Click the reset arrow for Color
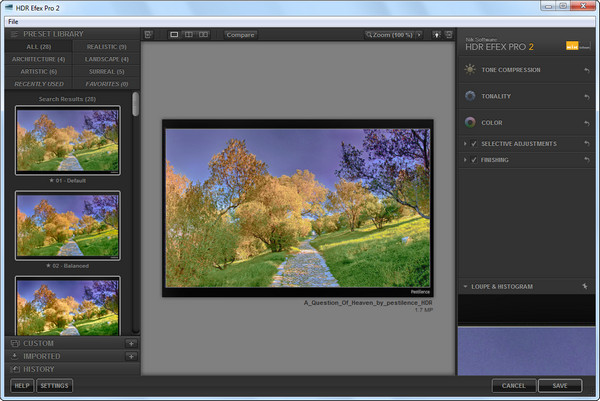Screen dimensions: 600x401 (586, 123)
